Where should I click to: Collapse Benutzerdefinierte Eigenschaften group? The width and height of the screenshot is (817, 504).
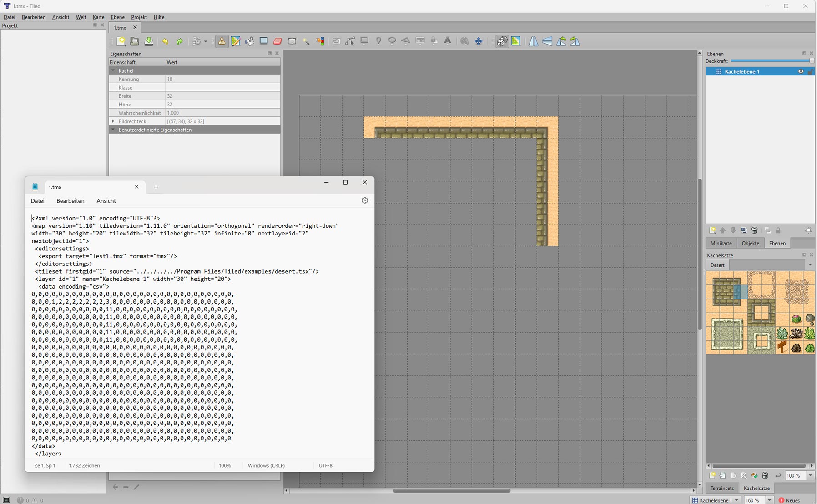113,130
